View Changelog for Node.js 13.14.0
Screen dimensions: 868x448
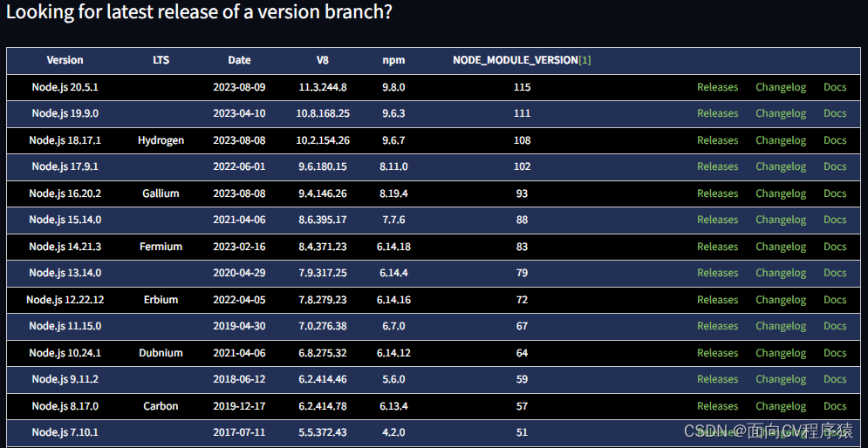781,273
